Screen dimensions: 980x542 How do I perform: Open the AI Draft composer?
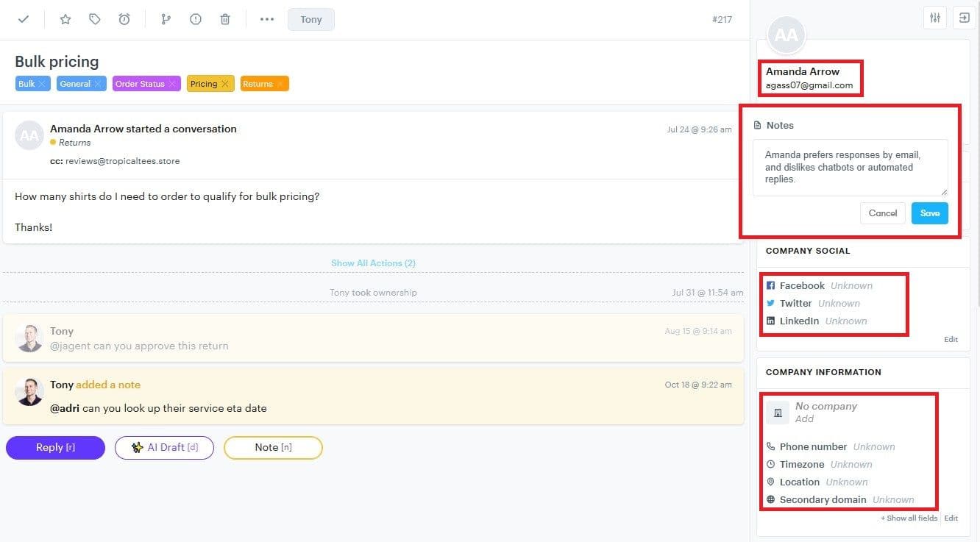[164, 447]
